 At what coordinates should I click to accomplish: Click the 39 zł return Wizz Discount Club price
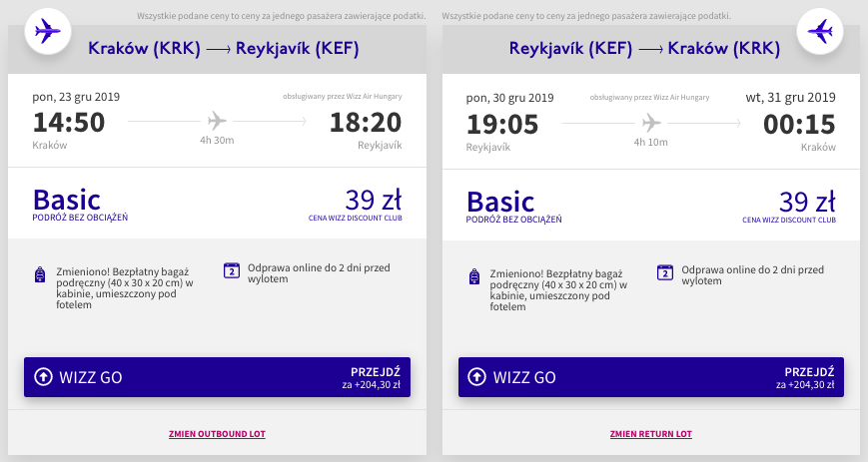807,202
